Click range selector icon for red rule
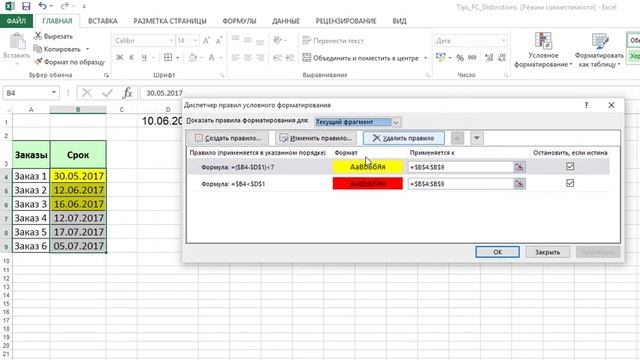This screenshot has width=640, height=360. pyautogui.click(x=519, y=184)
